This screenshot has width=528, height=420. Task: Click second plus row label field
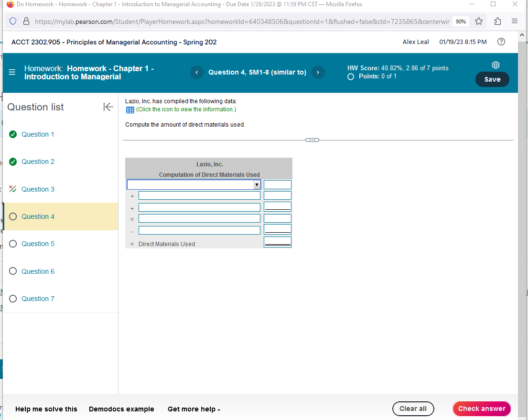pos(199,207)
